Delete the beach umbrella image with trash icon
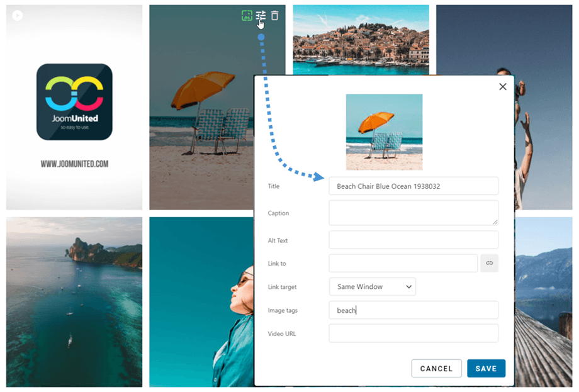Image resolution: width=579 pixels, height=392 pixels. [274, 16]
